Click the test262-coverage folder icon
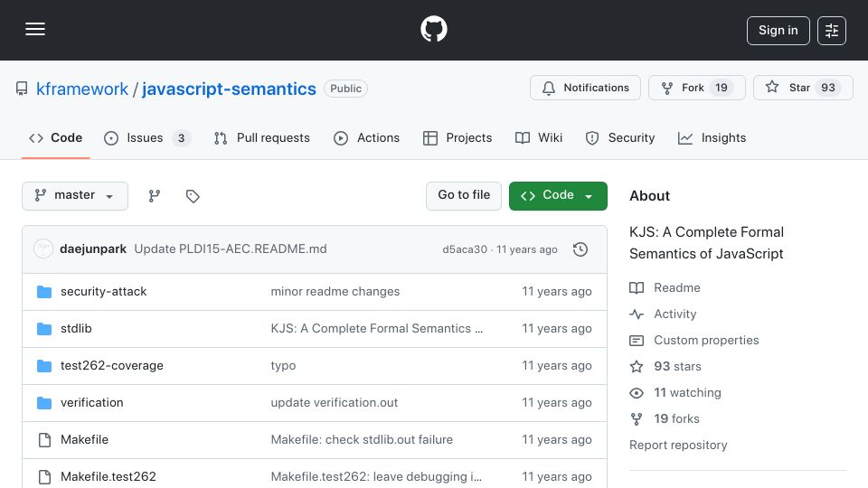This screenshot has width=868, height=488. tap(44, 366)
